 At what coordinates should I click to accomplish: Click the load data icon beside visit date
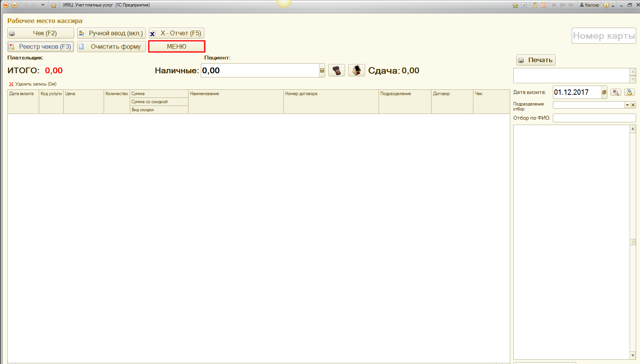click(x=629, y=92)
